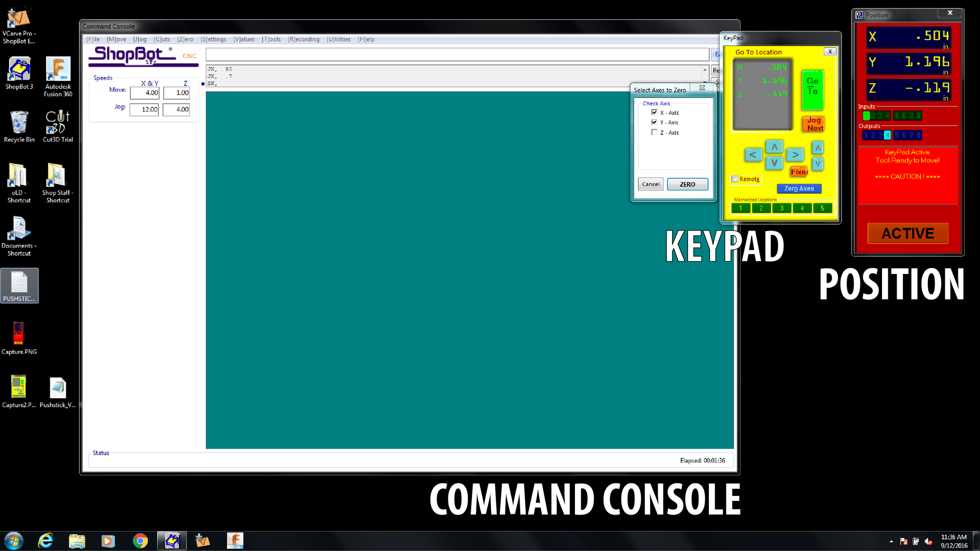Enable the Remote checkbox in KeyPad
This screenshot has width=980, height=551.
point(735,179)
